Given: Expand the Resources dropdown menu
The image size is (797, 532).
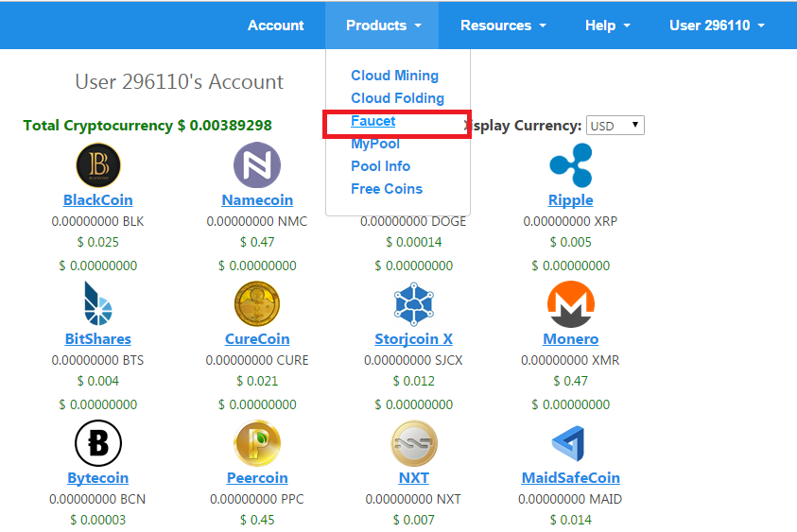Looking at the screenshot, I should point(503,26).
